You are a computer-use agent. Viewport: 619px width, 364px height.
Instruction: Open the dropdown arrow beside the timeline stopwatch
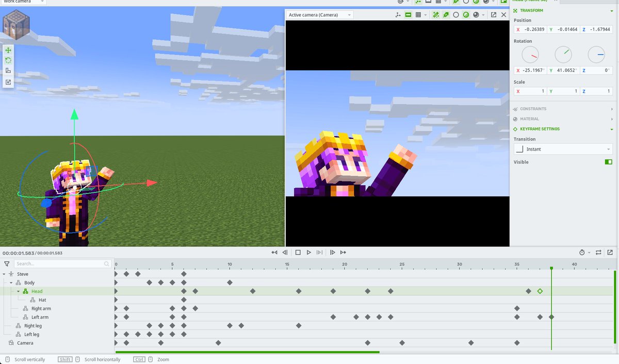589,252
